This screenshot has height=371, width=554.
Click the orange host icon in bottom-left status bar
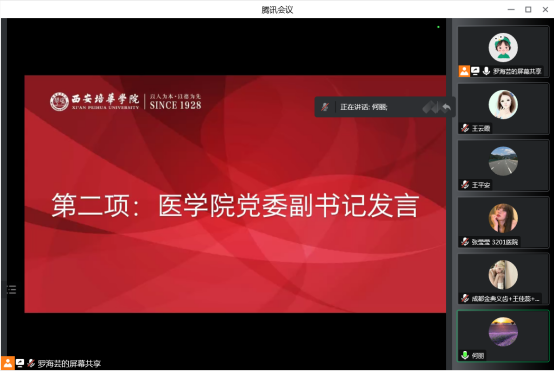point(7,363)
